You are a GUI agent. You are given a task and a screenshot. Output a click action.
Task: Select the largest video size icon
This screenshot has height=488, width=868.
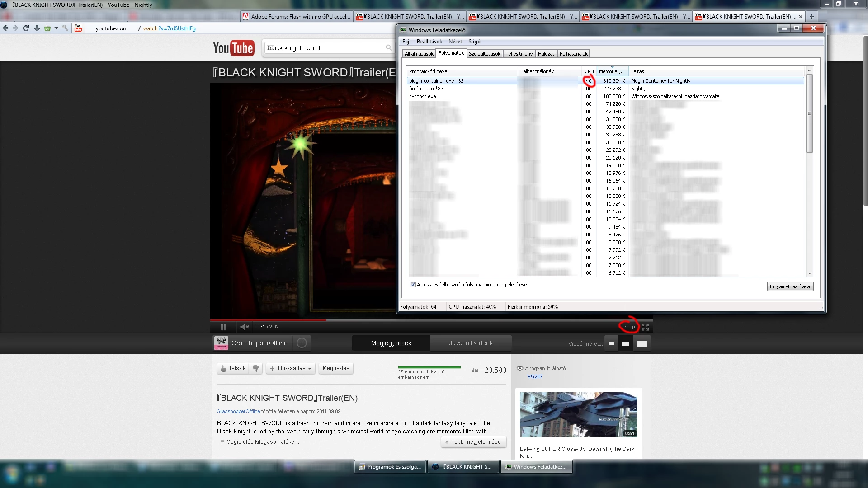pyautogui.click(x=642, y=343)
